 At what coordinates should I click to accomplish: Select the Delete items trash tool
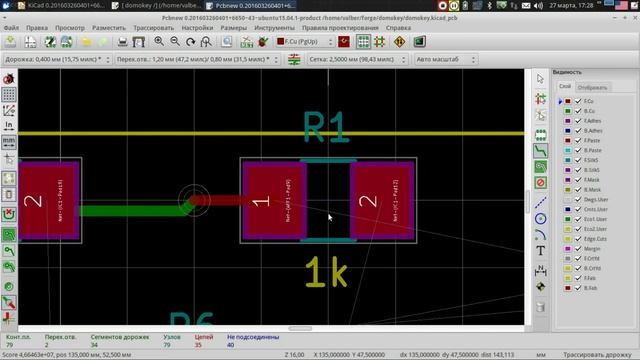(540, 307)
